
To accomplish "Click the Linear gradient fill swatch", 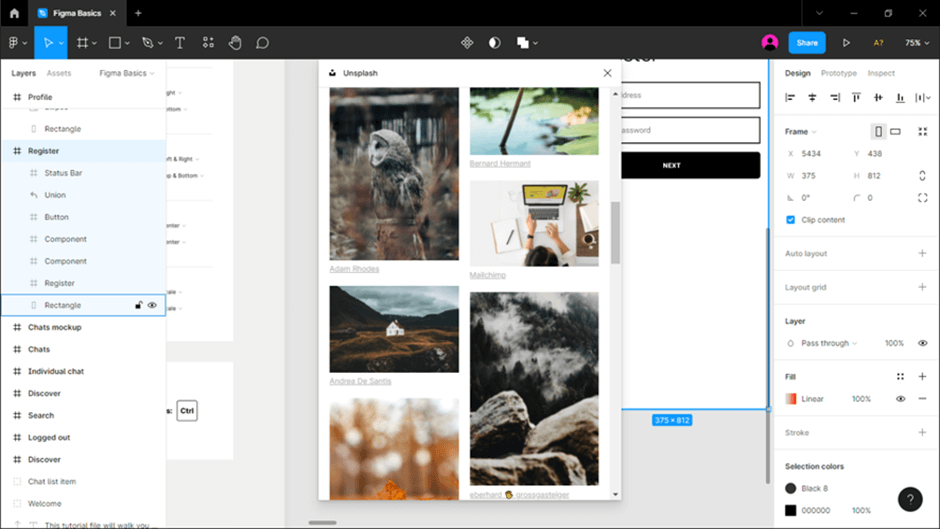I will pos(791,399).
